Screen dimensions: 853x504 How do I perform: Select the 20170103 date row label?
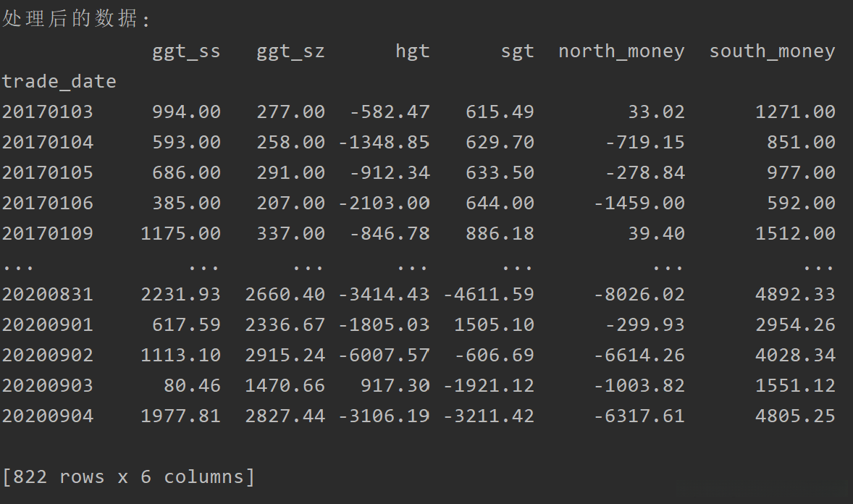click(47, 112)
